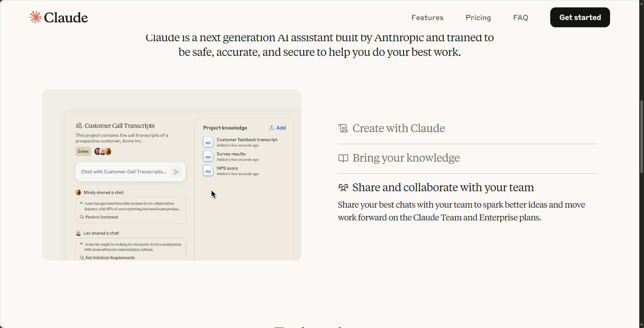The image size is (644, 328).
Task: Click the Product Sentiment chat label
Action: click(x=102, y=217)
